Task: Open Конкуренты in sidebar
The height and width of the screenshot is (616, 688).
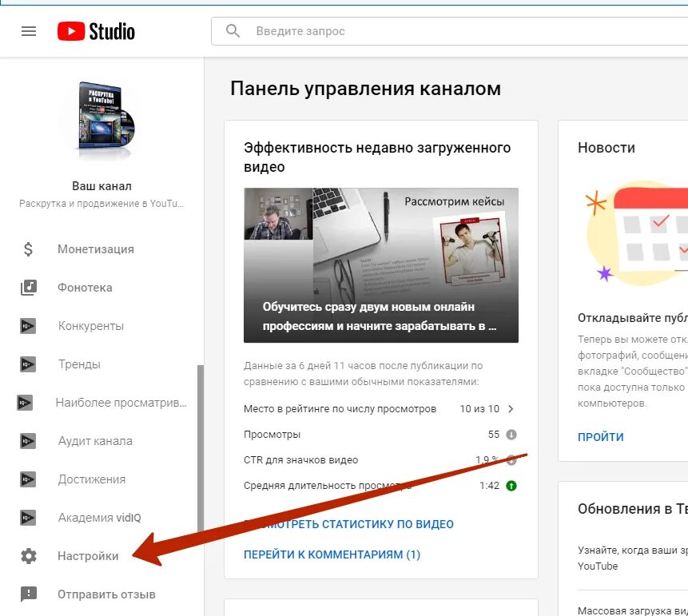Action: pos(91,326)
